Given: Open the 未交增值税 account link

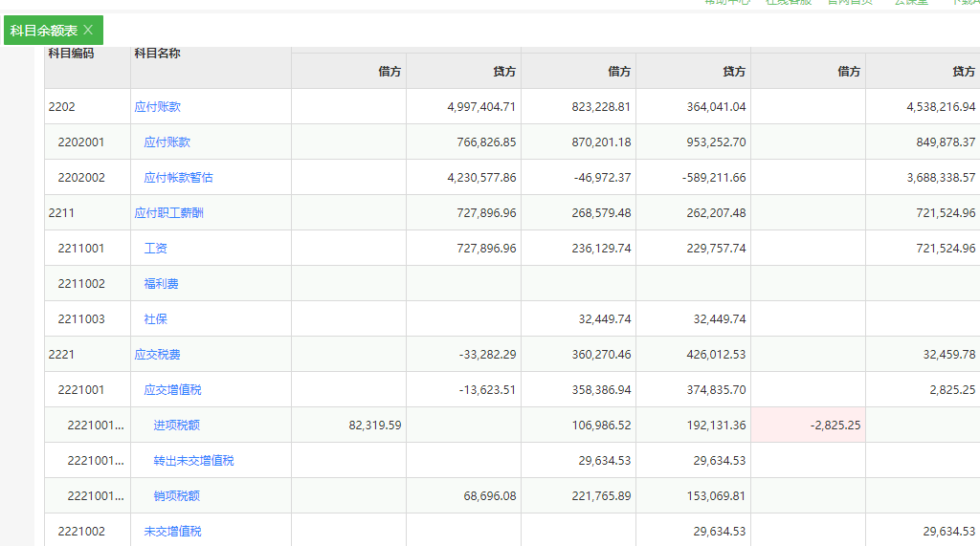Looking at the screenshot, I should (172, 532).
